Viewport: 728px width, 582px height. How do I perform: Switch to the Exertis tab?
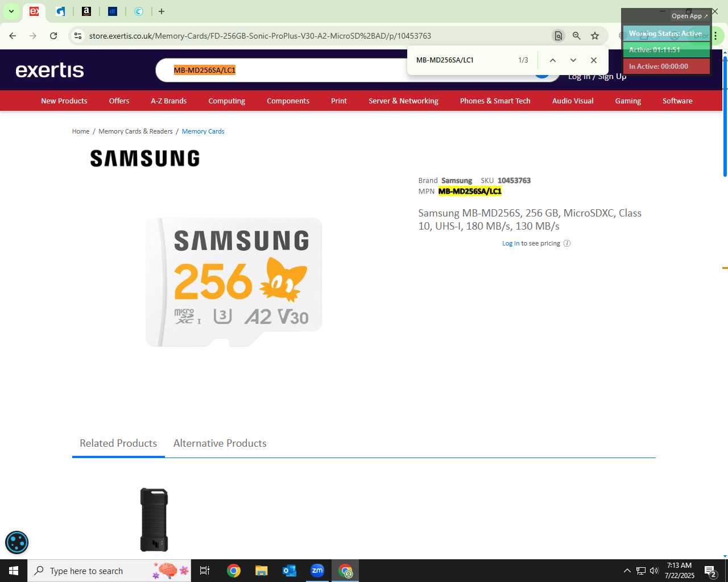pos(34,11)
